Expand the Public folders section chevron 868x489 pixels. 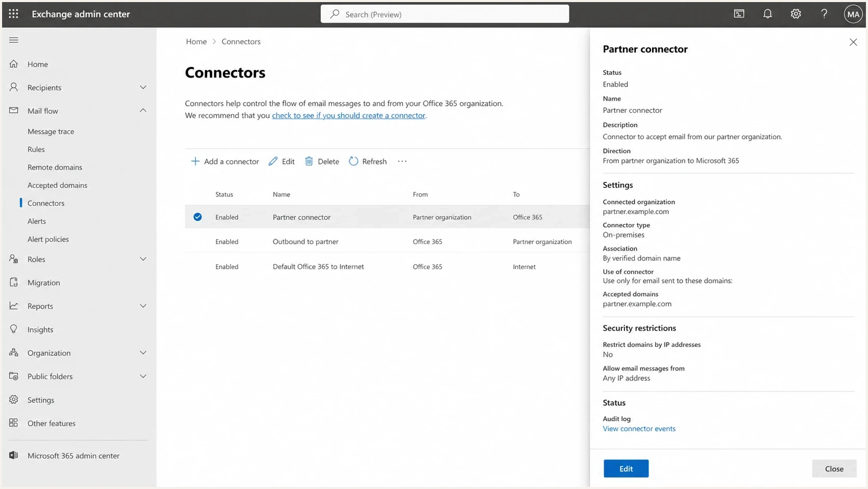tap(143, 376)
